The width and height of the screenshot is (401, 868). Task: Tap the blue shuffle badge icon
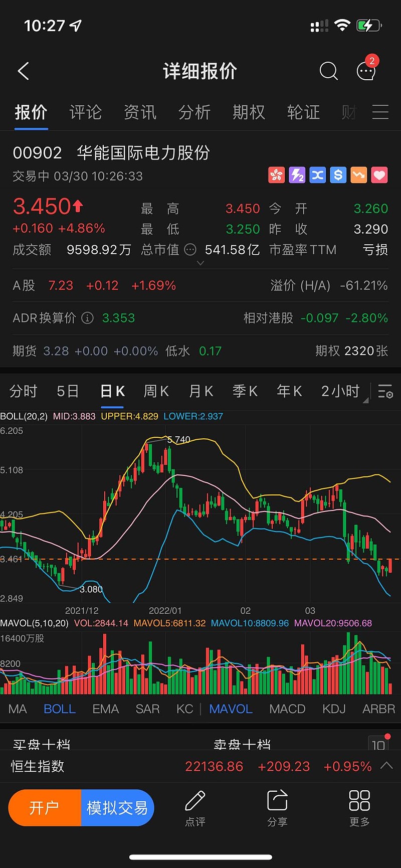[317, 176]
